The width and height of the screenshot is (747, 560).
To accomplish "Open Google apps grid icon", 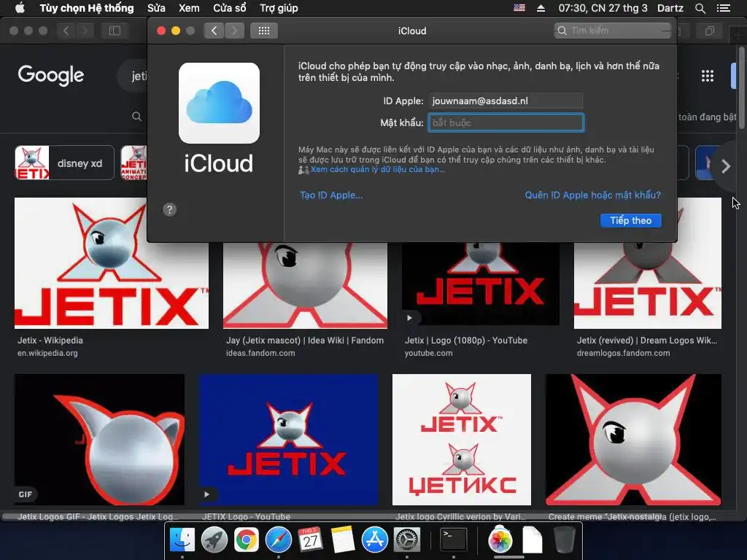I will (708, 76).
